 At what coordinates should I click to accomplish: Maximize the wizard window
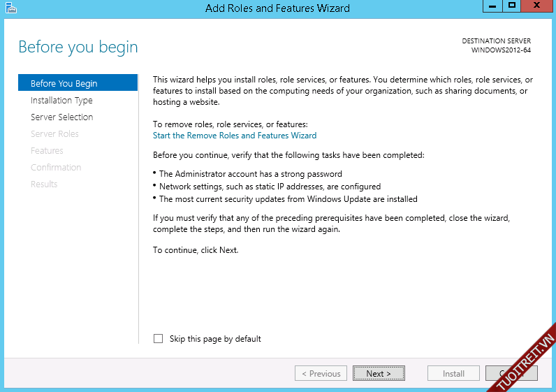point(512,6)
